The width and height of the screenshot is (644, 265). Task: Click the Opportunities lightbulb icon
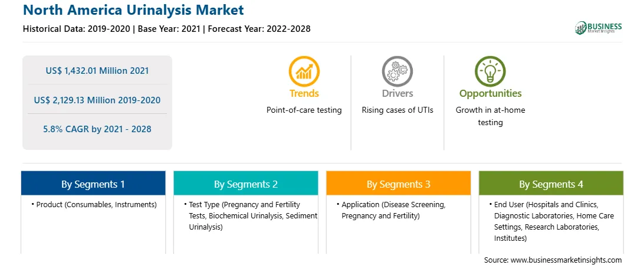[x=491, y=71]
